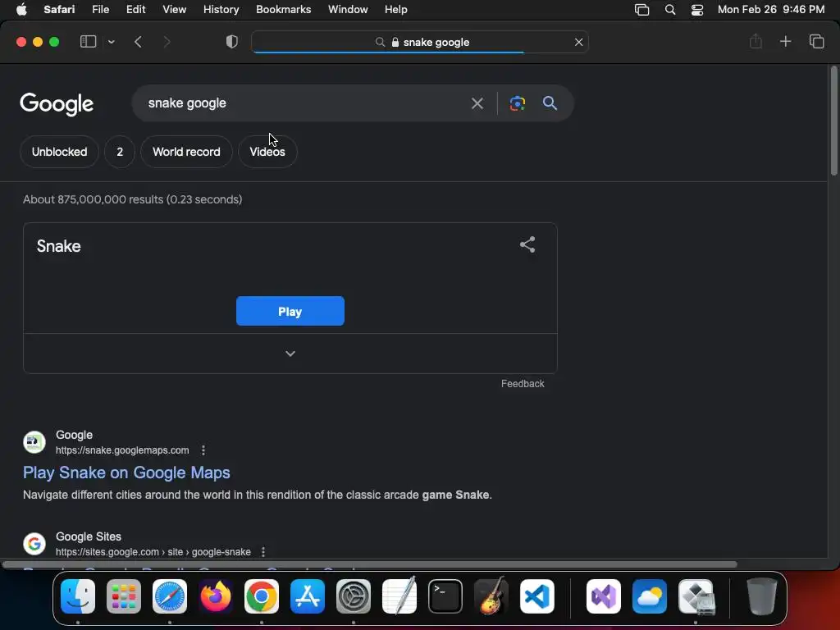This screenshot has width=840, height=630.
Task: Open the History menu
Action: click(221, 10)
